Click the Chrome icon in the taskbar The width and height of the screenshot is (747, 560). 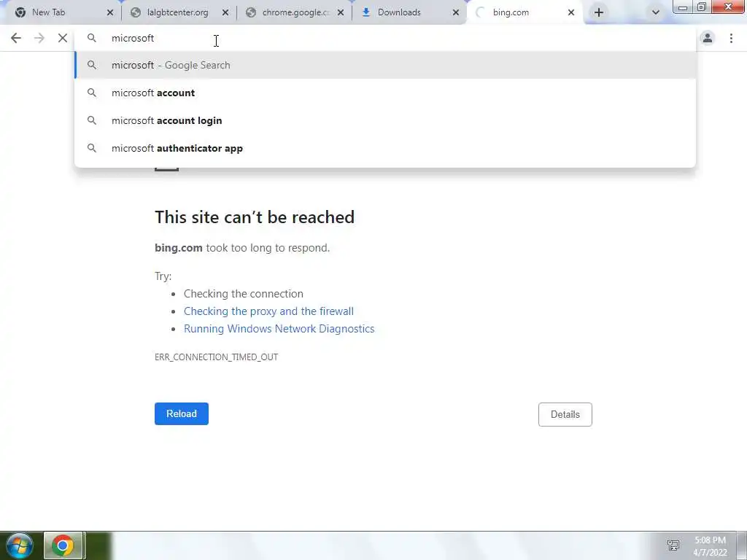(63, 545)
